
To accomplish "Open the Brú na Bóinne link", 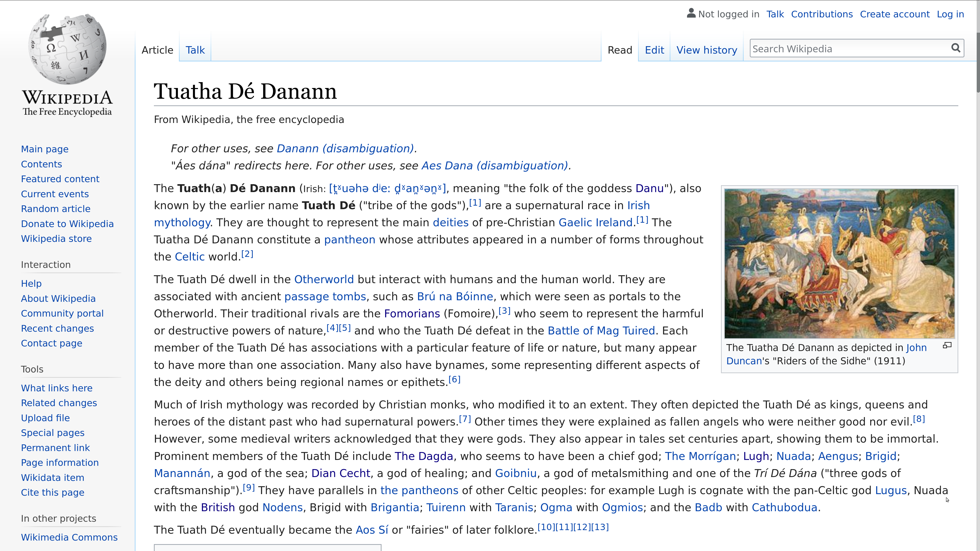I will tap(455, 297).
